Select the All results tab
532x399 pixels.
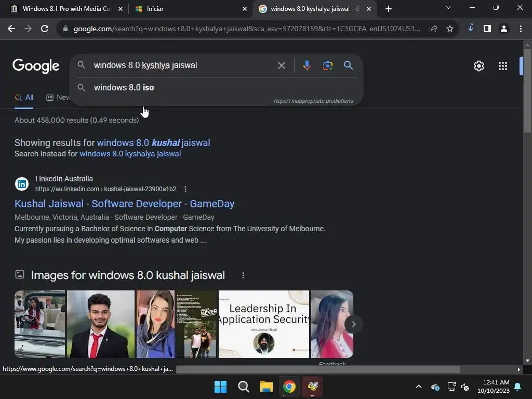pyautogui.click(x=24, y=98)
